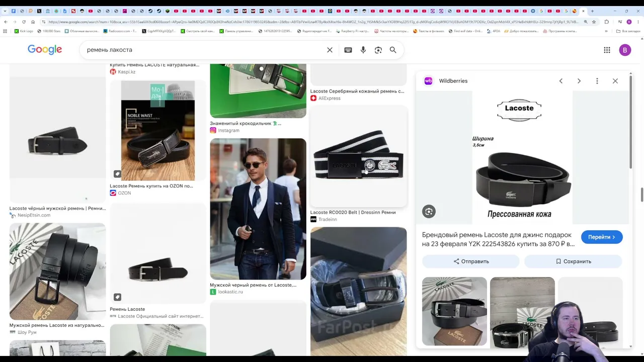This screenshot has height=362, width=644.
Task: Click the Отправить share button
Action: (471, 261)
